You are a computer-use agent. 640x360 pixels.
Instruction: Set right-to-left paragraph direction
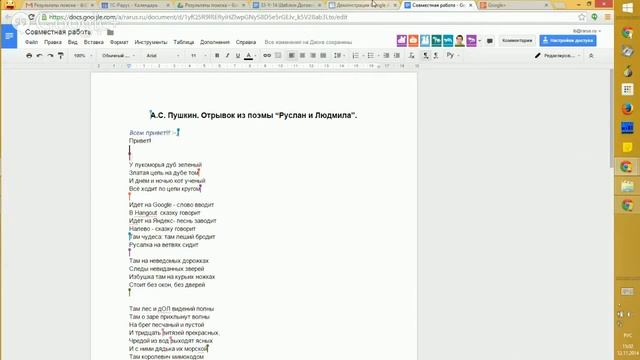click(x=436, y=56)
